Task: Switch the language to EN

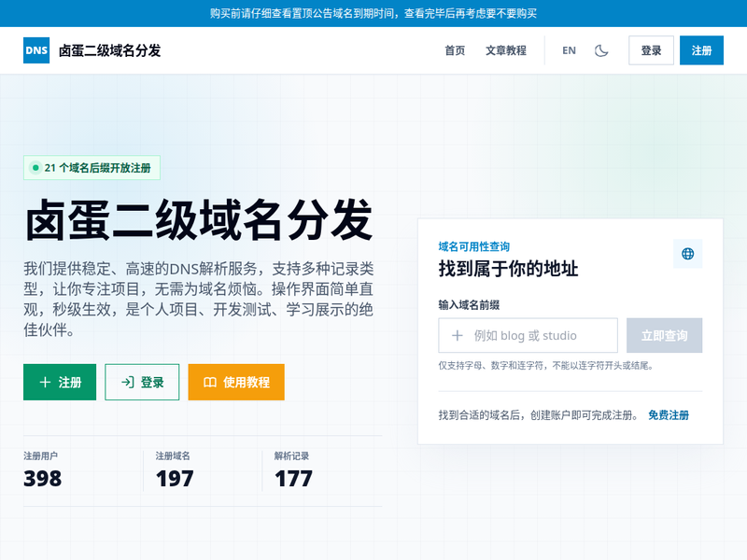Action: tap(569, 50)
